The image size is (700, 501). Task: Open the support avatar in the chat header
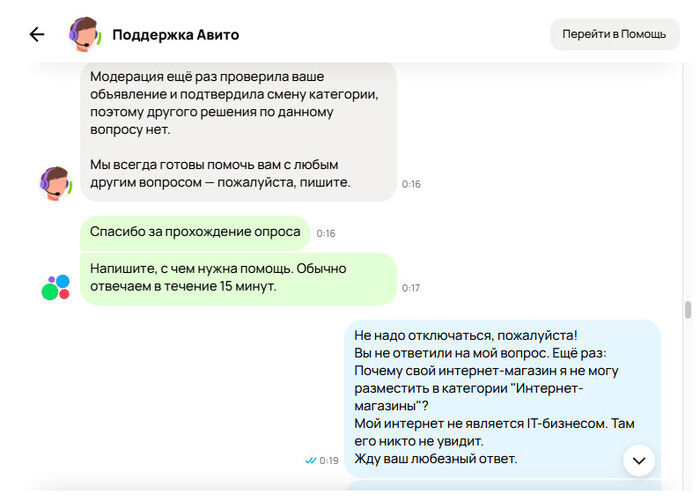pos(83,34)
